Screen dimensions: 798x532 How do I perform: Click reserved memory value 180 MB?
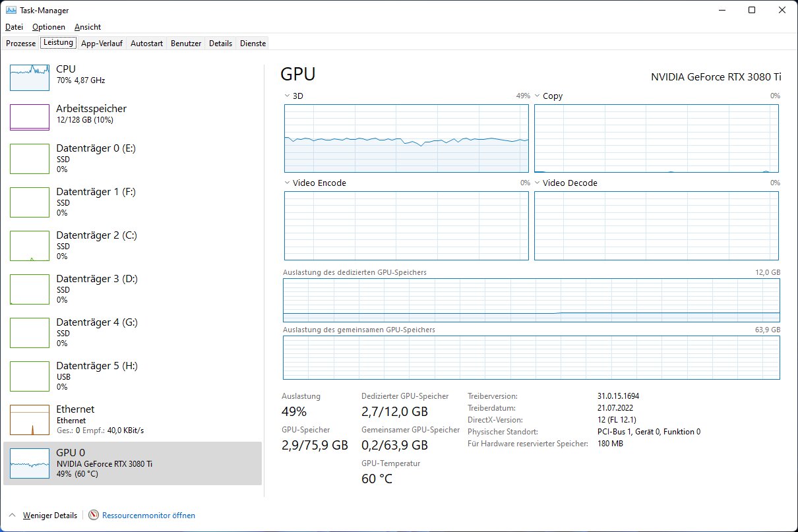point(609,444)
